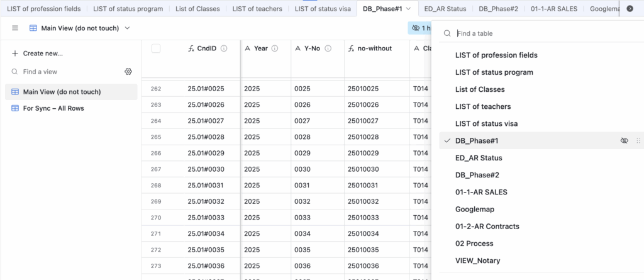Image resolution: width=644 pixels, height=280 pixels.
Task: Toggle the eye icon on DB_Phase#1 list entry
Action: point(624,141)
